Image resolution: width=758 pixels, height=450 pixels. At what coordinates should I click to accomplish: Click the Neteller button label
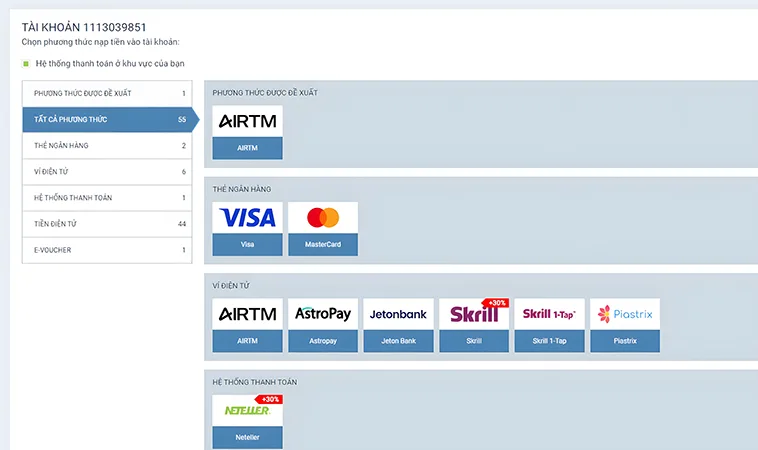248,437
